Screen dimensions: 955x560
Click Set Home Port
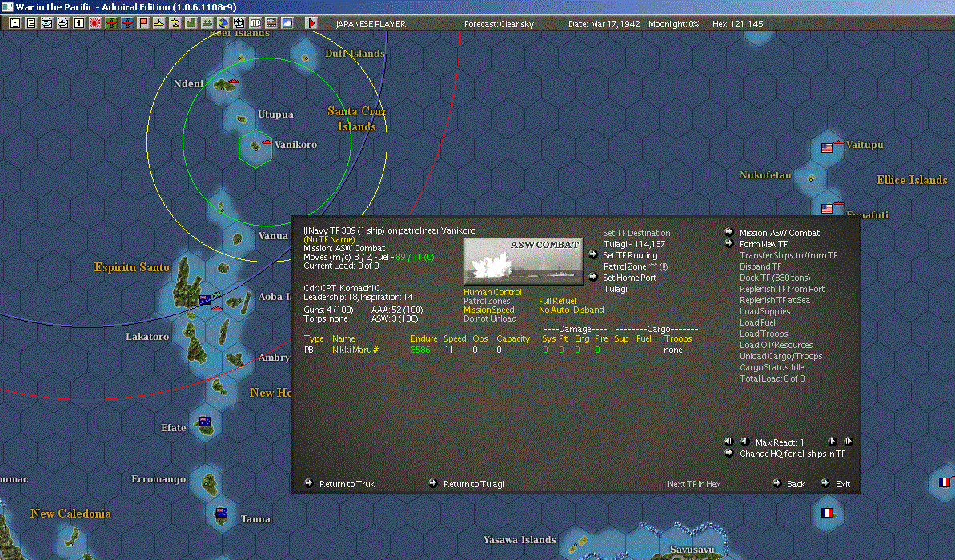630,278
